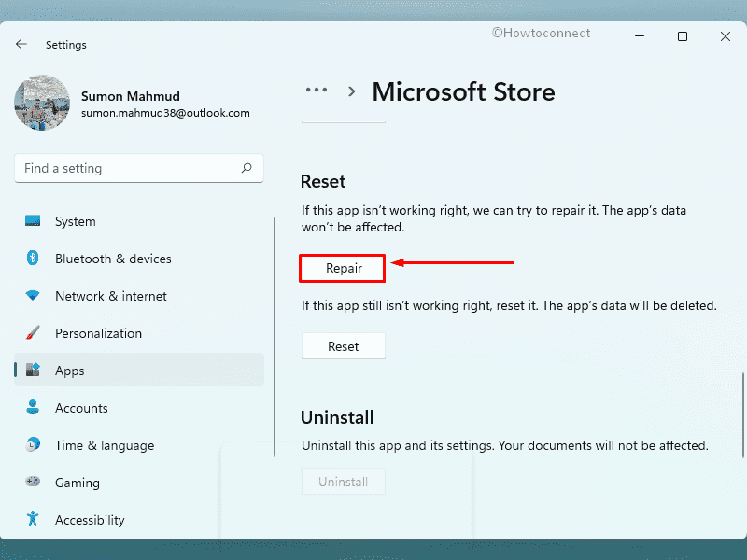Click the Apps sidebar icon
Screen dimensions: 747x560
(x=33, y=370)
